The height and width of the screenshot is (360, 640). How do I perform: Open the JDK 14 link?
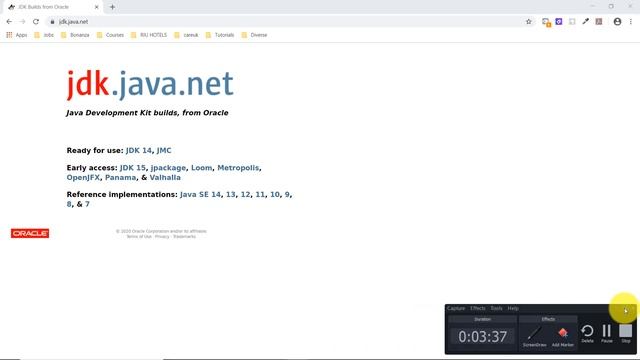[x=139, y=151]
